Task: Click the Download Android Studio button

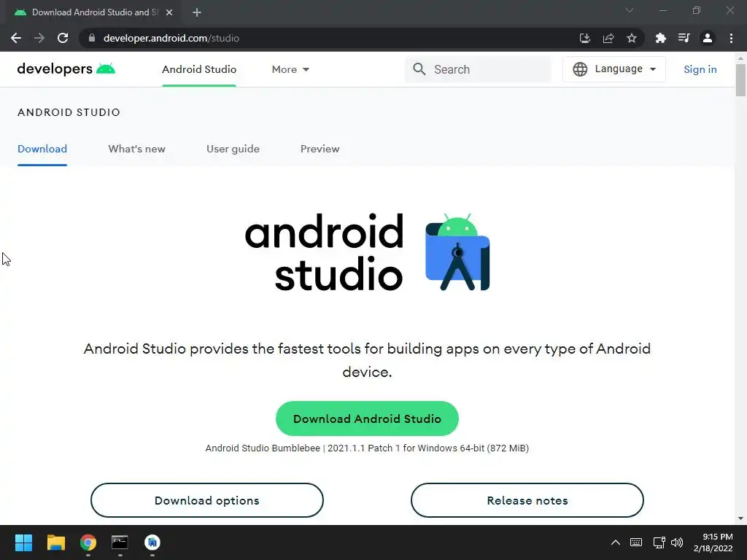Action: [368, 419]
